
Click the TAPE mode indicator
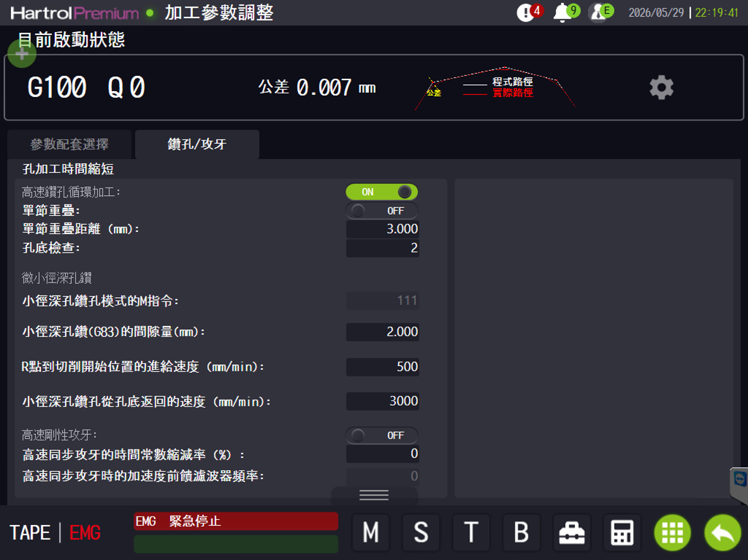pyautogui.click(x=30, y=533)
